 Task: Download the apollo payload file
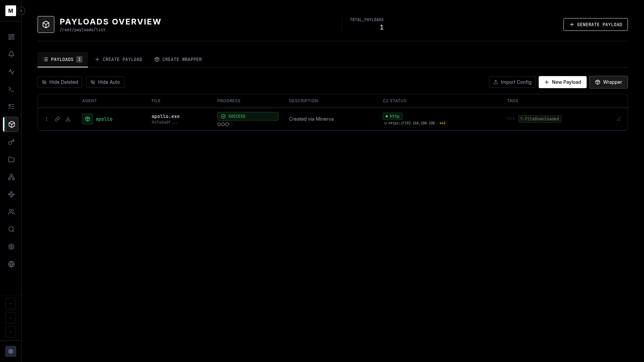(68, 119)
